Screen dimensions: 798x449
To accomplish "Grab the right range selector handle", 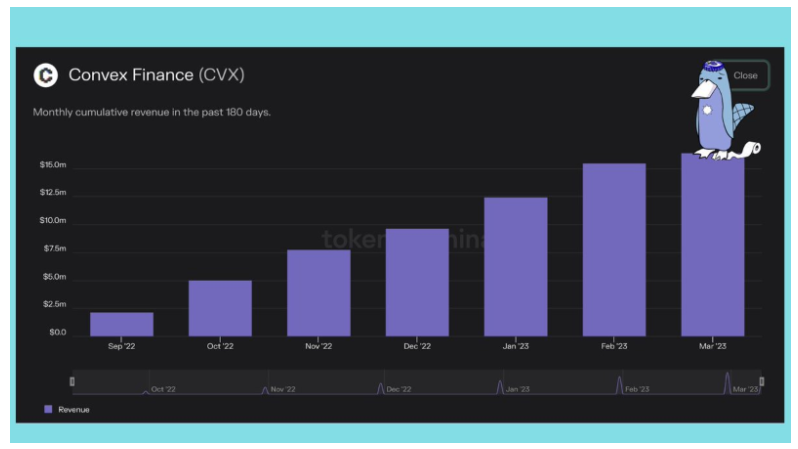I will [761, 381].
